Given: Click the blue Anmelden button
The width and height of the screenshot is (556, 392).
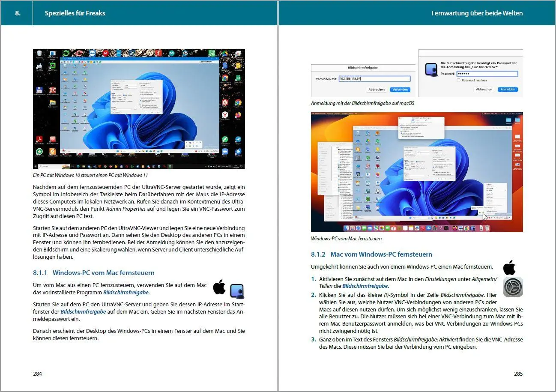Looking at the screenshot, I should tap(508, 89).
